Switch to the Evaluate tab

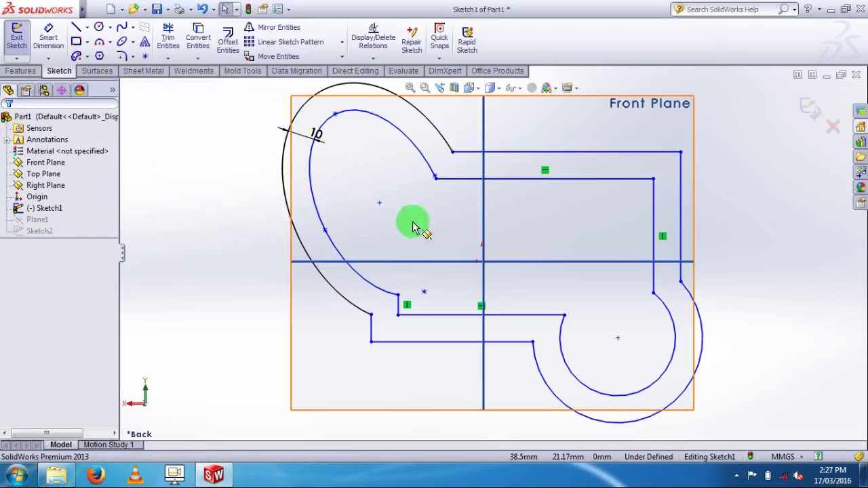[x=403, y=70]
